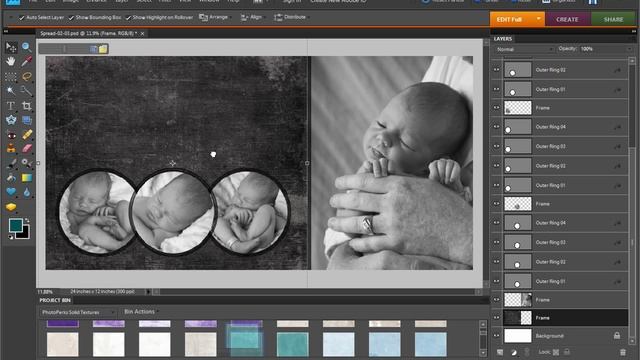Click the trash icon in Layers panel

pyautogui.click(x=622, y=352)
